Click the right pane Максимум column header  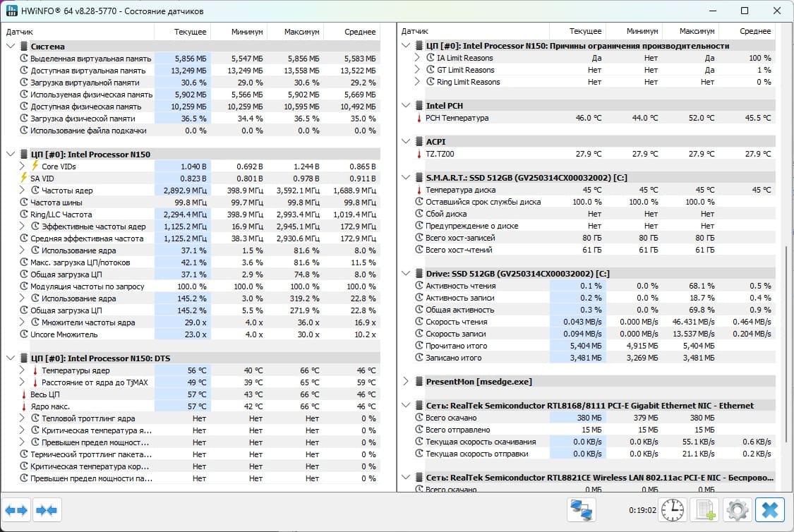(x=691, y=31)
